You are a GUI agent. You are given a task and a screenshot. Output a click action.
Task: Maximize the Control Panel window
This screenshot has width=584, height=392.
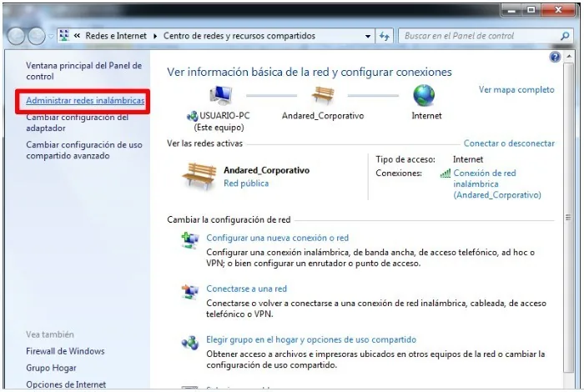point(531,10)
